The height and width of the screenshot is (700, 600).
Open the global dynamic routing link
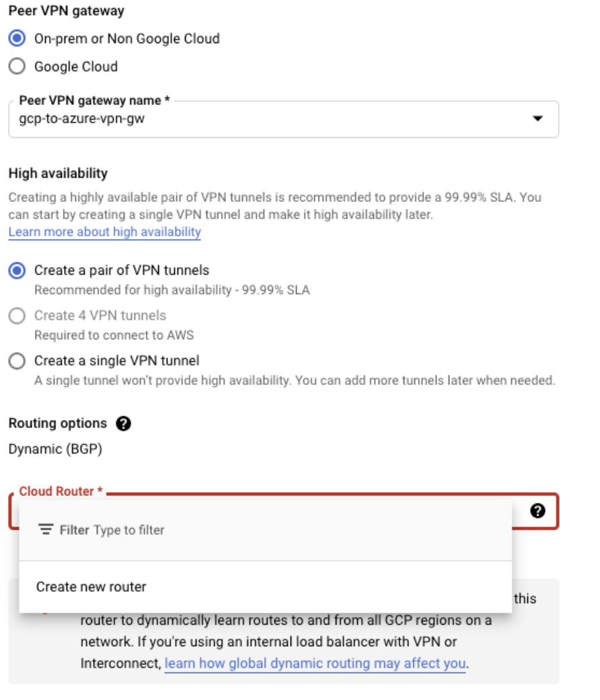(315, 664)
